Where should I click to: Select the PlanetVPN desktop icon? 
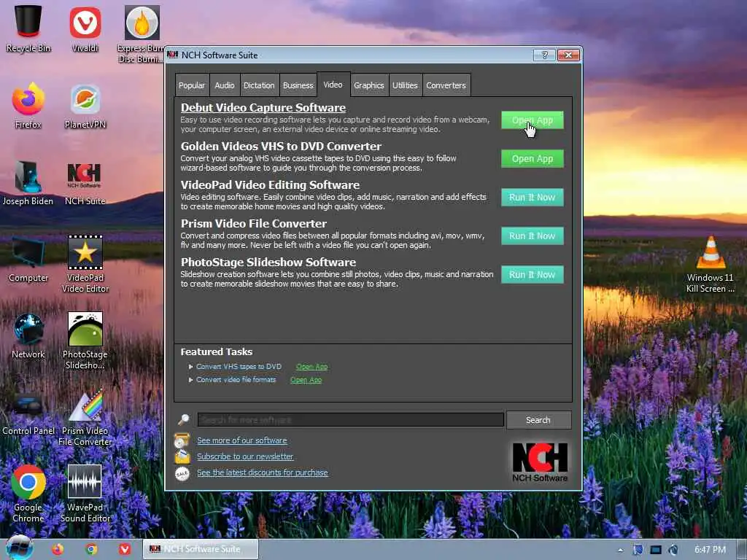pos(85,106)
